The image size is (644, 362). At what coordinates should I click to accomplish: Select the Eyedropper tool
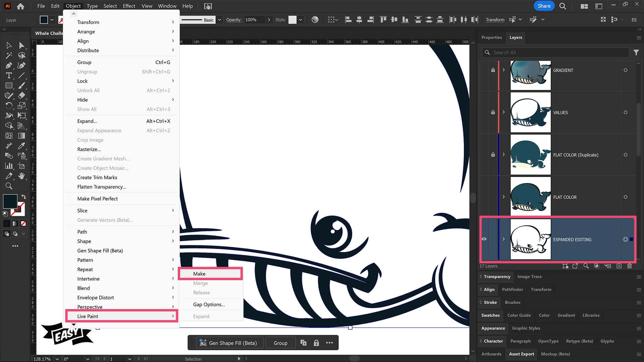point(22,146)
